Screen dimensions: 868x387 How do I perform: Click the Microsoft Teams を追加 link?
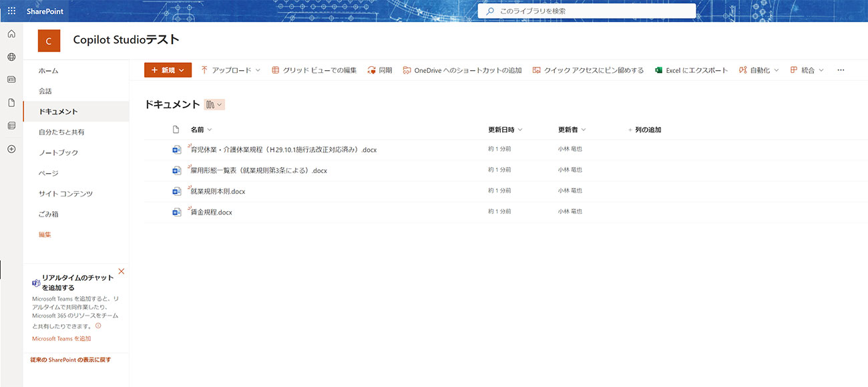[x=61, y=339]
